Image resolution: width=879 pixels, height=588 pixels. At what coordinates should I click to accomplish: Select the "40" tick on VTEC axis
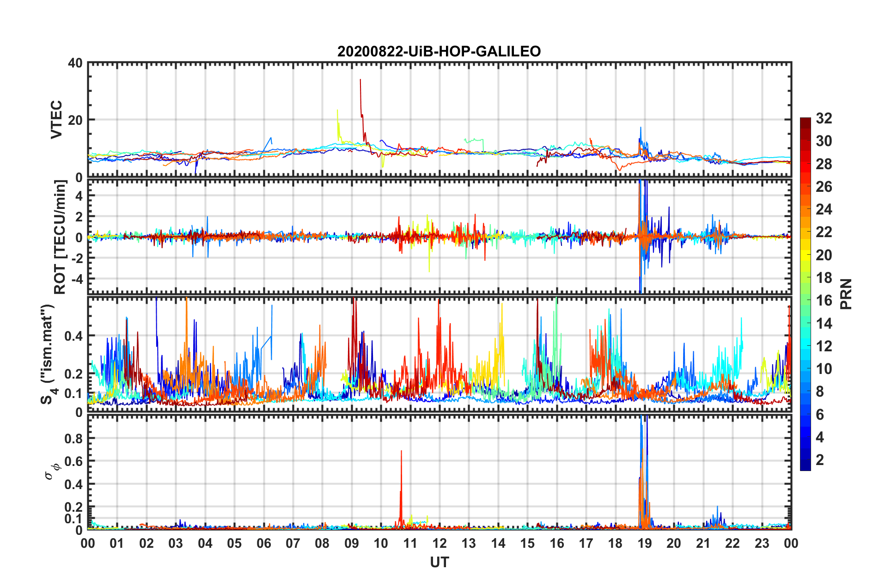pos(75,63)
